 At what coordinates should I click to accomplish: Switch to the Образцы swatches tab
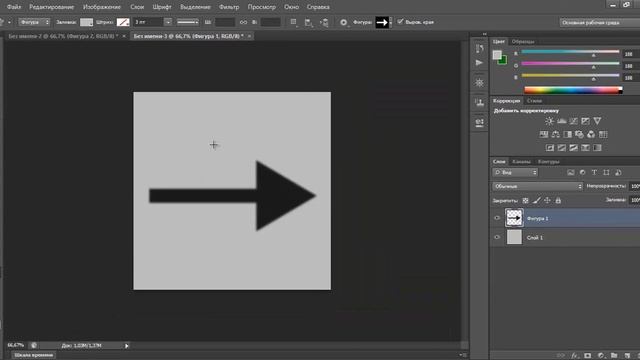523,42
